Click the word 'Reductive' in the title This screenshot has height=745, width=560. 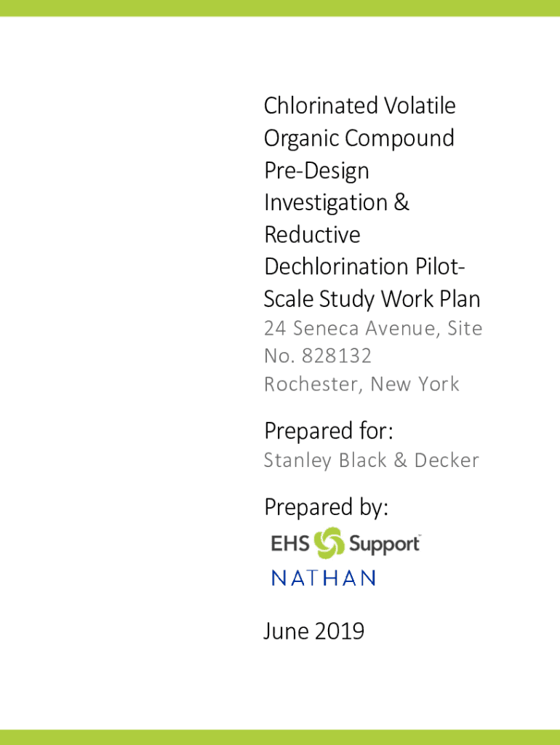coord(312,235)
